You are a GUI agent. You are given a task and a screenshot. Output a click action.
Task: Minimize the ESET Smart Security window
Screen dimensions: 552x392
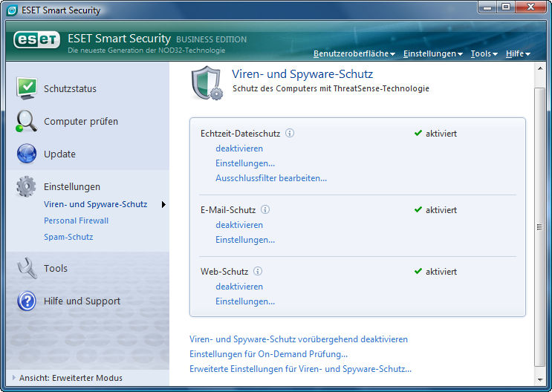pos(487,7)
